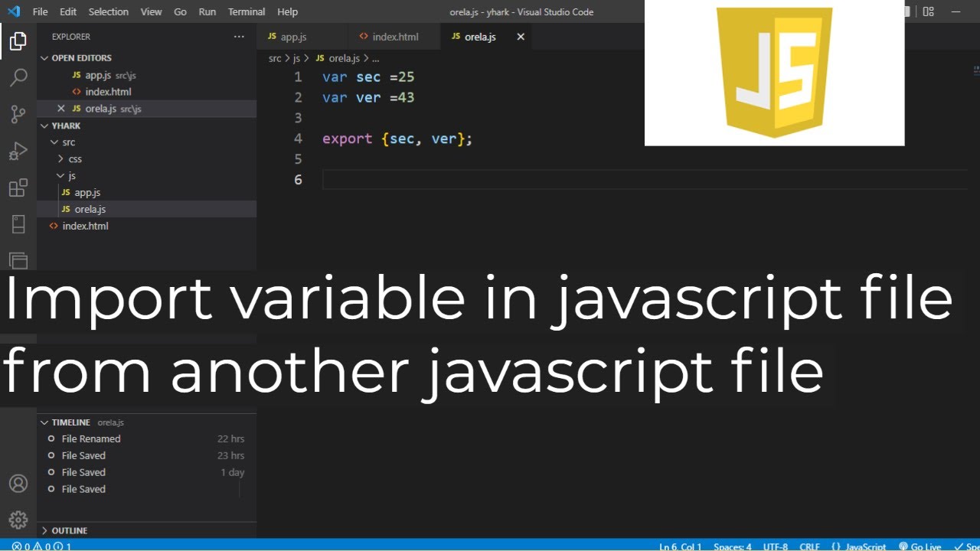This screenshot has height=551, width=980.
Task: Select File Saved entry from 1 day
Action: tap(147, 473)
